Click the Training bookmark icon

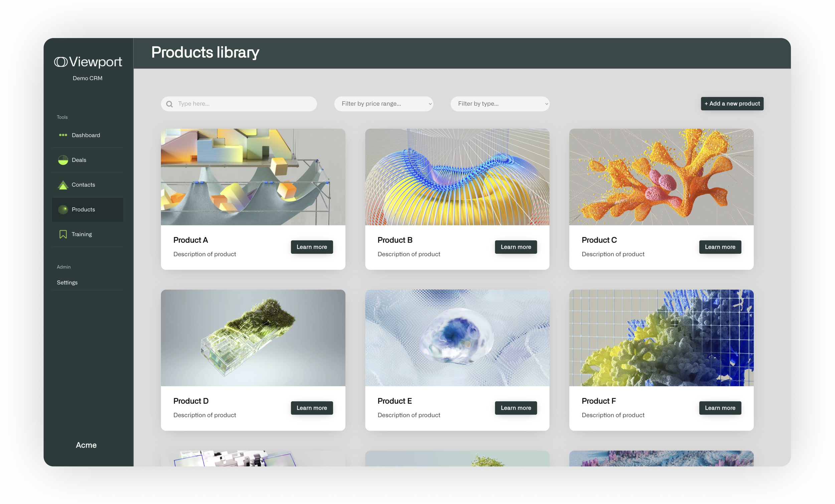(x=63, y=234)
